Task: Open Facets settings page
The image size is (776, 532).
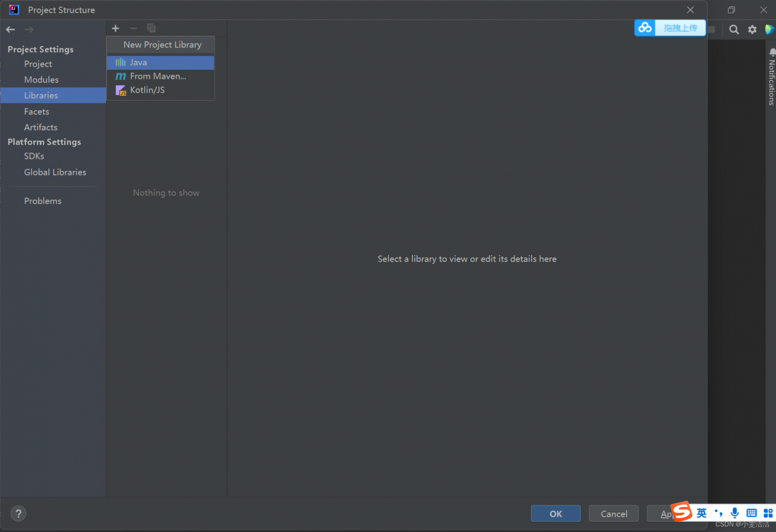Action: (36, 111)
